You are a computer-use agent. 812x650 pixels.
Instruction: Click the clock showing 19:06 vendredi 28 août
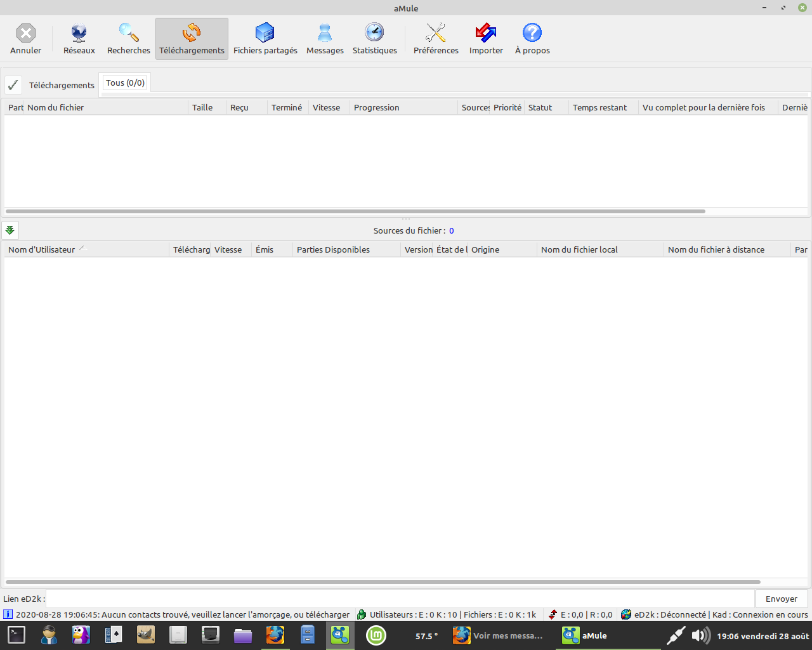pyautogui.click(x=763, y=636)
